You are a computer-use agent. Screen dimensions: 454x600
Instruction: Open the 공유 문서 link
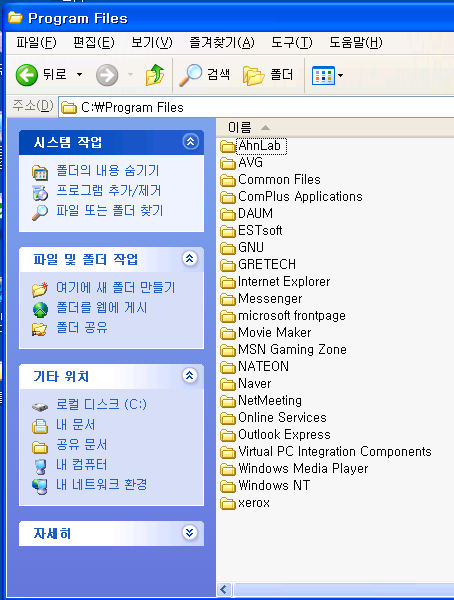click(x=82, y=445)
